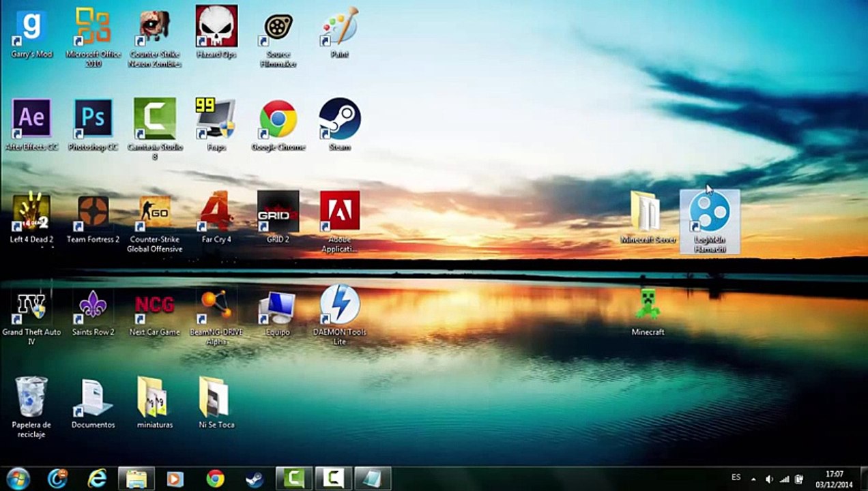Select the Steam desktop icon
The width and height of the screenshot is (868, 491).
pos(339,119)
